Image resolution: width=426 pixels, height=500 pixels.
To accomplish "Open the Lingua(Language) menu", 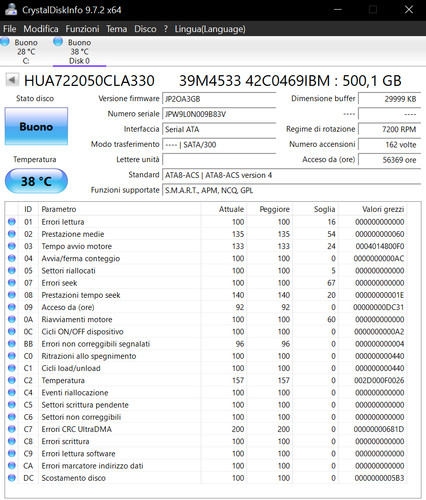I will click(x=210, y=29).
